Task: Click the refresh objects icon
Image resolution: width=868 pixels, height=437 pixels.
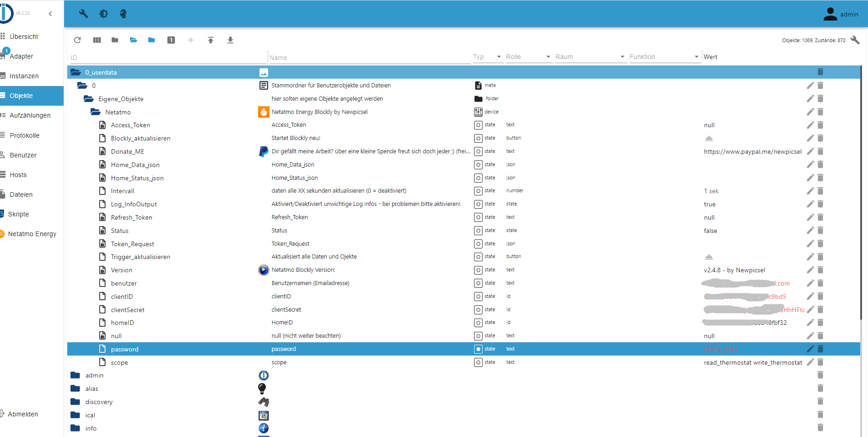Action: click(x=77, y=40)
